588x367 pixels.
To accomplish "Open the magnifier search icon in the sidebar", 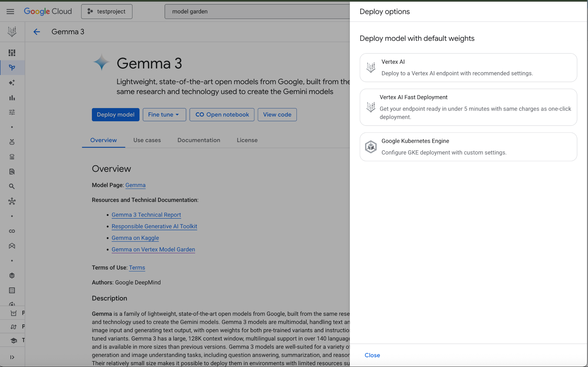I will (12, 186).
